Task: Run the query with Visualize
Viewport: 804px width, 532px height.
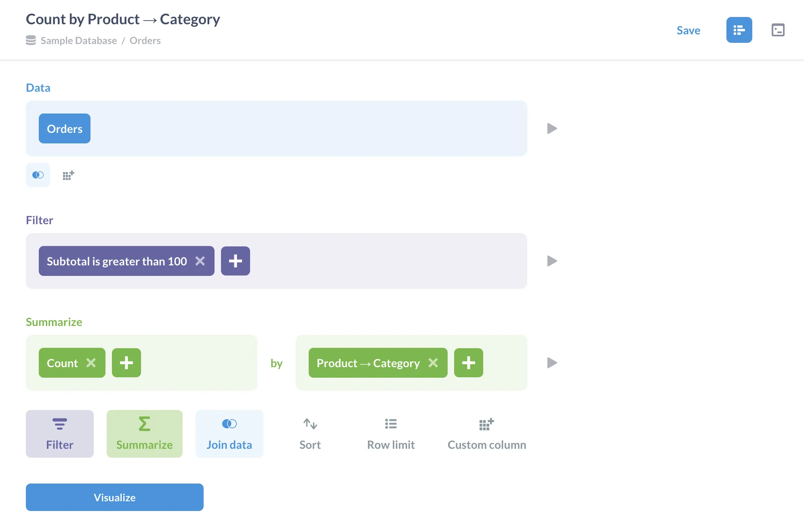Action: (114, 497)
